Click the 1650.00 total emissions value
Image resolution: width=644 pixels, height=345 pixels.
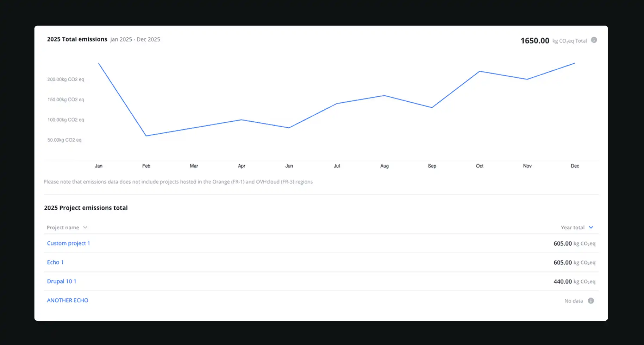coord(535,41)
